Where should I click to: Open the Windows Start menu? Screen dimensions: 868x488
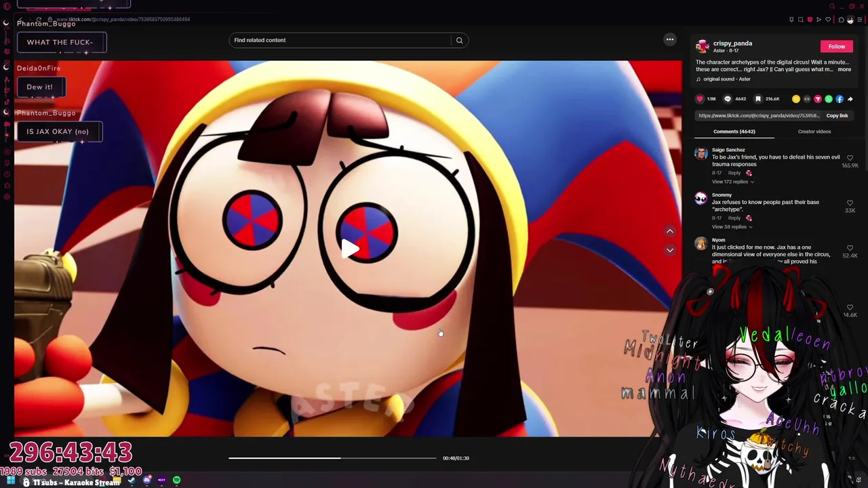pyautogui.click(x=11, y=481)
